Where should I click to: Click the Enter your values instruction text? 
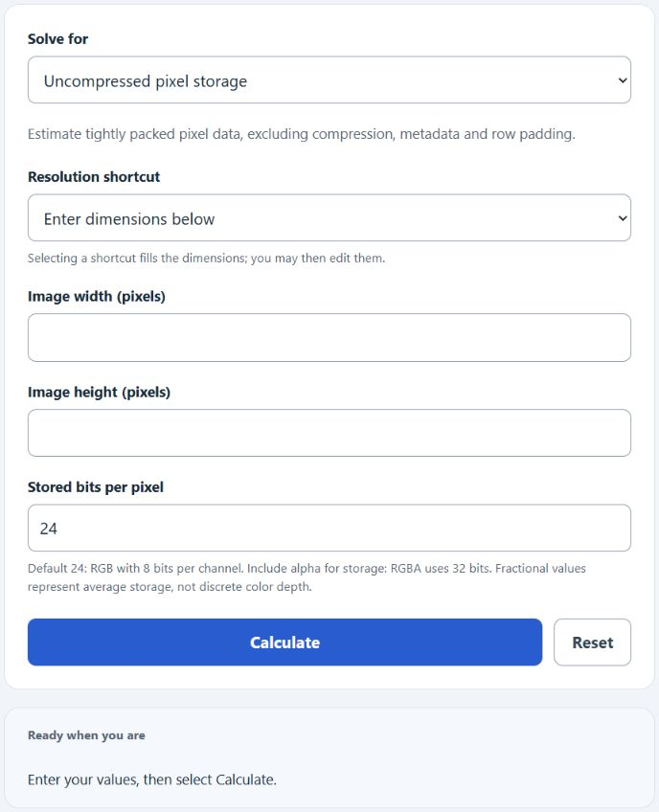(x=151, y=779)
